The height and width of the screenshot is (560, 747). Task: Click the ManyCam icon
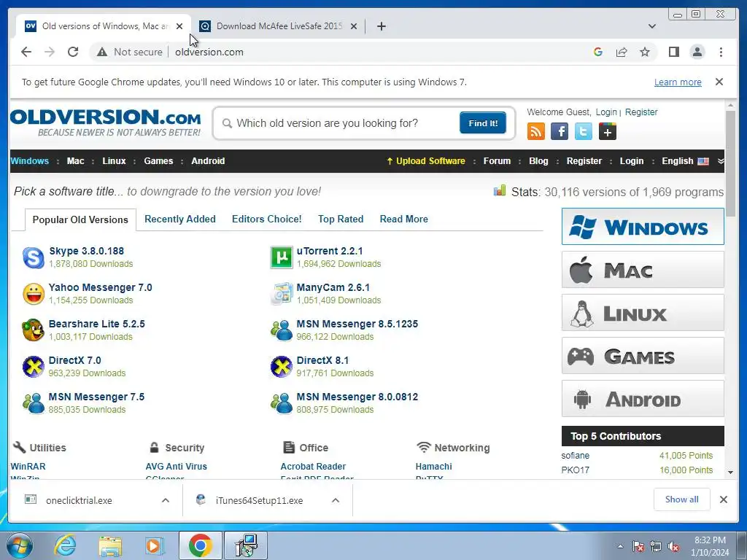coord(281,294)
